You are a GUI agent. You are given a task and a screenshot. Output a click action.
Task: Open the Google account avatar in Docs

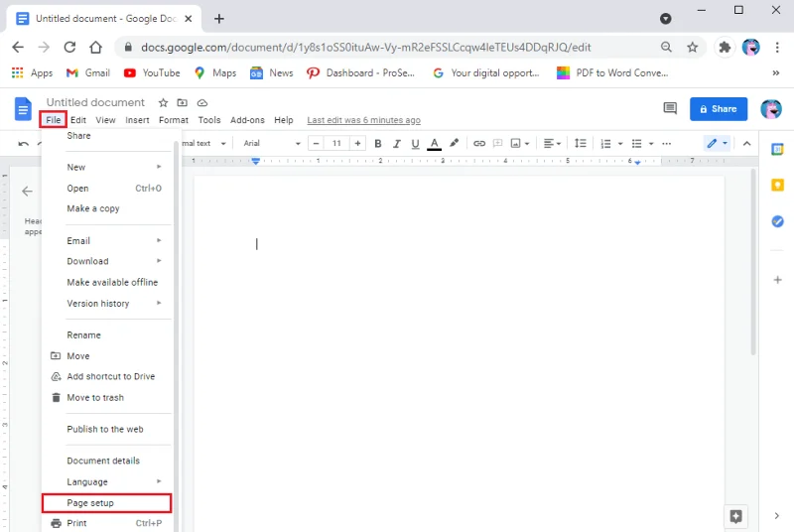pos(771,109)
